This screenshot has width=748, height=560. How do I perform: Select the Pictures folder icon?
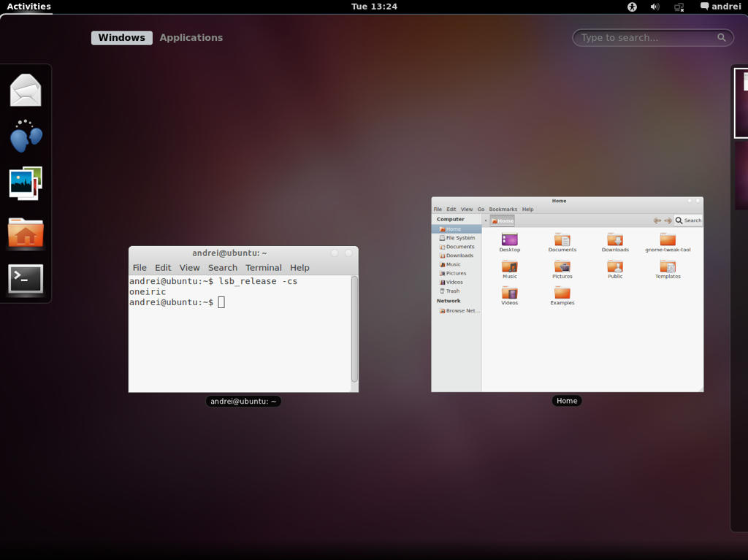(x=562, y=269)
